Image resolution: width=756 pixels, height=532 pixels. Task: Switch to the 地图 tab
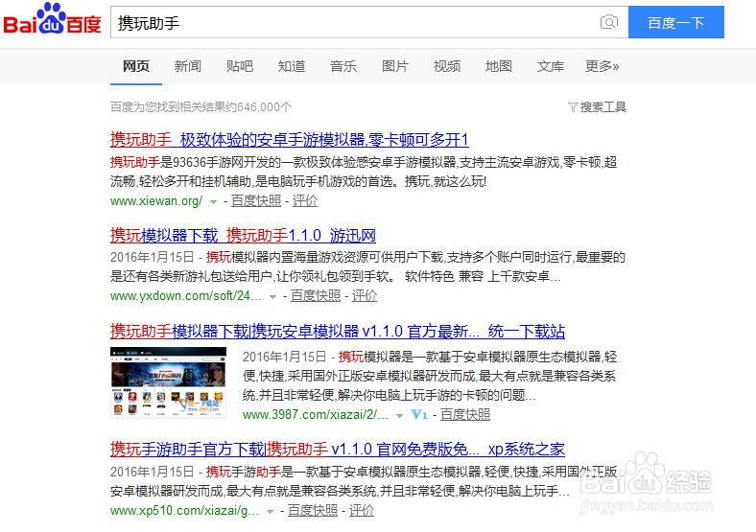[499, 66]
